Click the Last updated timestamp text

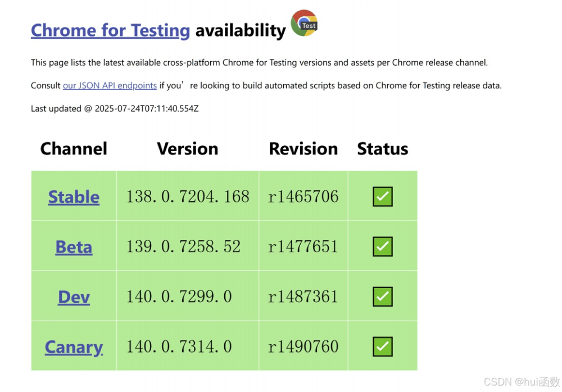(115, 108)
